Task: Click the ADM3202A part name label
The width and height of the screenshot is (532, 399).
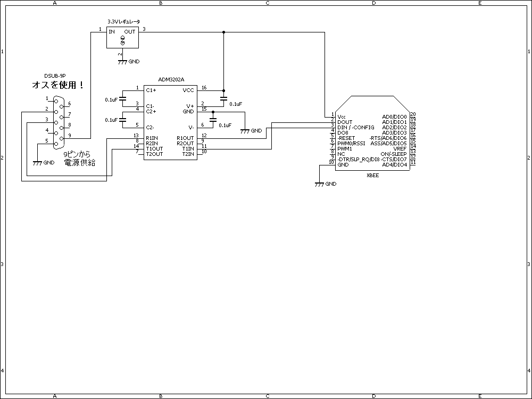Action: 171,79
